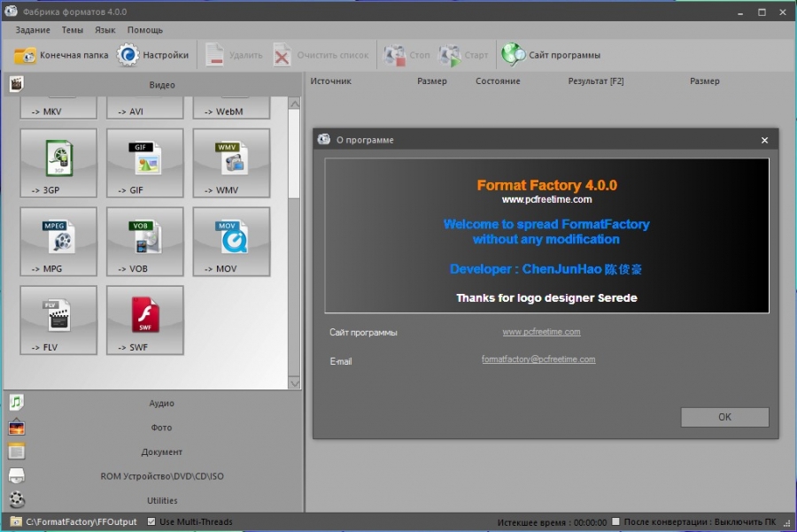
Task: Open Настройки settings gear icon
Action: [x=128, y=55]
